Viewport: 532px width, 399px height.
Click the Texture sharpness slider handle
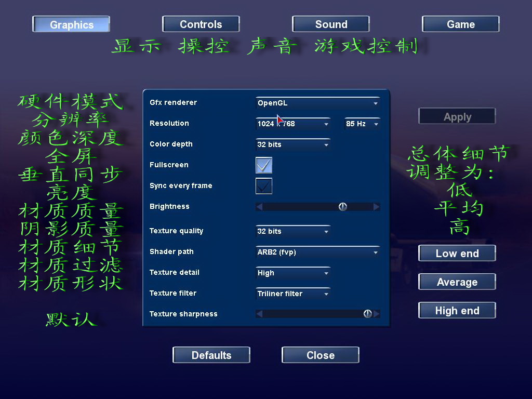pyautogui.click(x=367, y=314)
